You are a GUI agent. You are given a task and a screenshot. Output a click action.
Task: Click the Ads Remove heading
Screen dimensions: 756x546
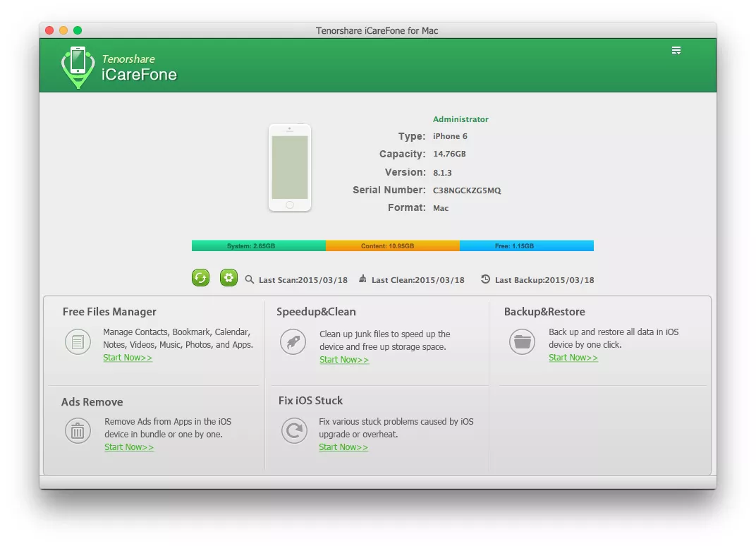click(92, 402)
